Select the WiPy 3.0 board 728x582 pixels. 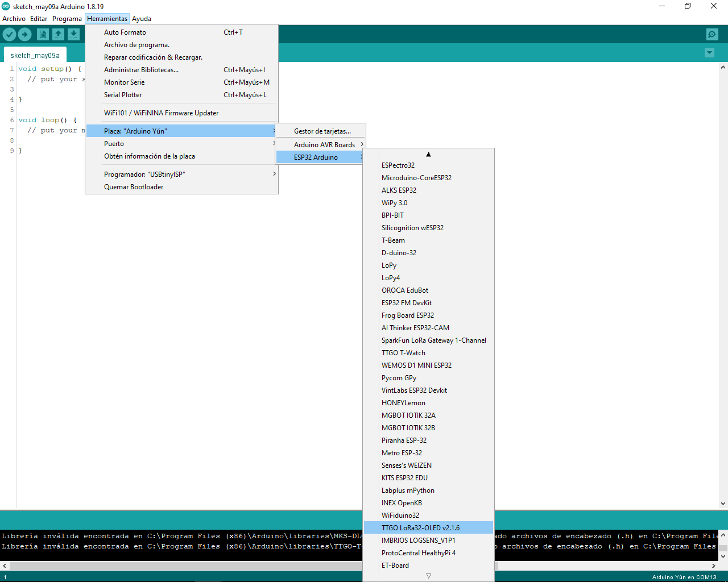tap(428, 203)
